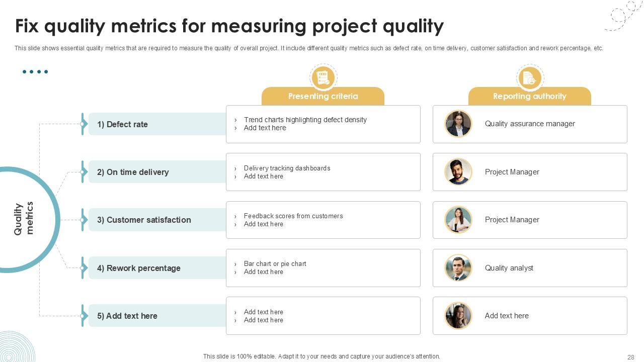The height and width of the screenshot is (362, 644).
Task: Select the 4) Rework percentage label
Action: 138,268
